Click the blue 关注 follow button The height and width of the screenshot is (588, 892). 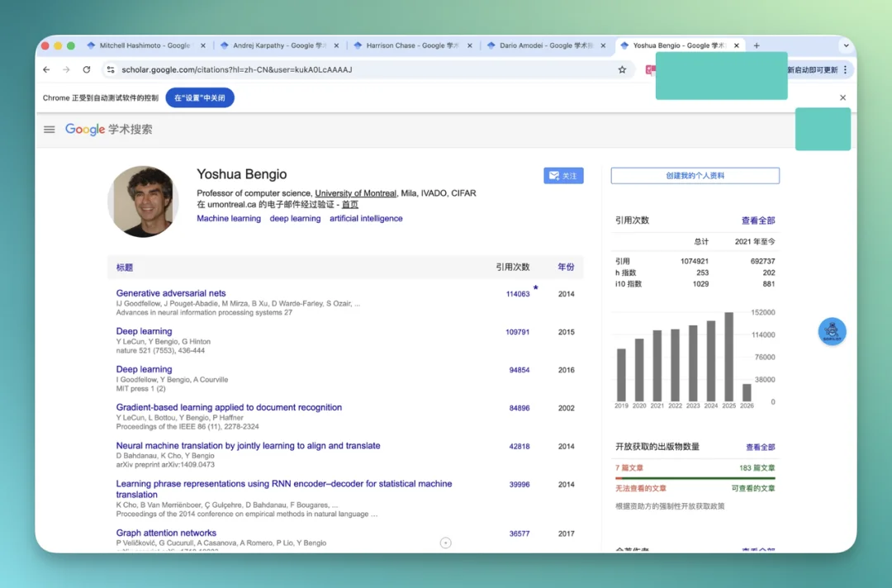(563, 176)
